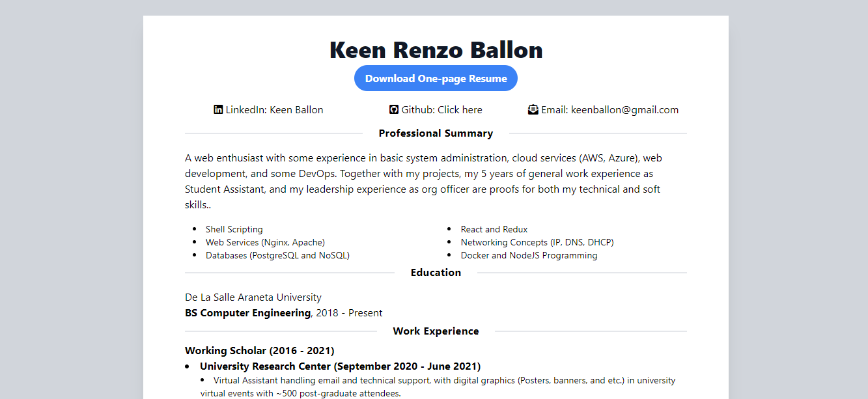868x399 pixels.
Task: Click the LinkedIn icon
Action: [x=217, y=109]
